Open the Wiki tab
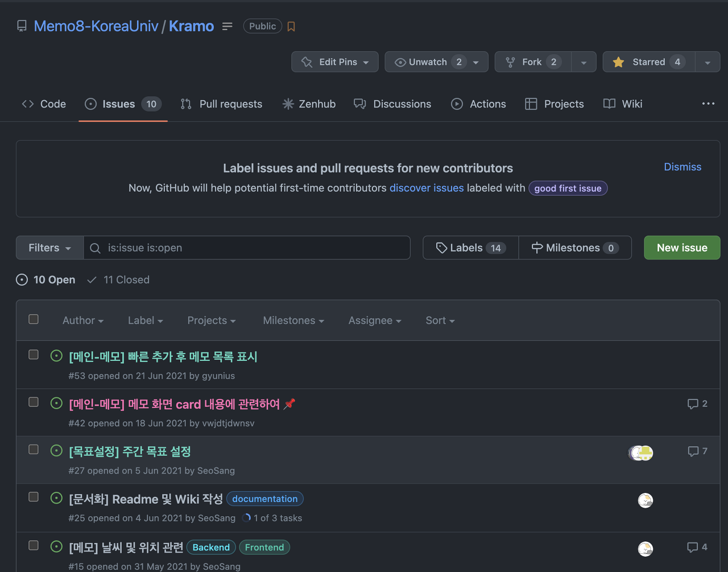 click(623, 104)
